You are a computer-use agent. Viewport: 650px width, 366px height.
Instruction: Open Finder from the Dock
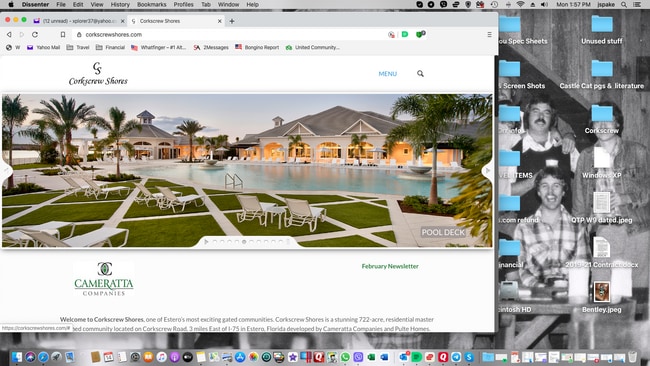17,357
